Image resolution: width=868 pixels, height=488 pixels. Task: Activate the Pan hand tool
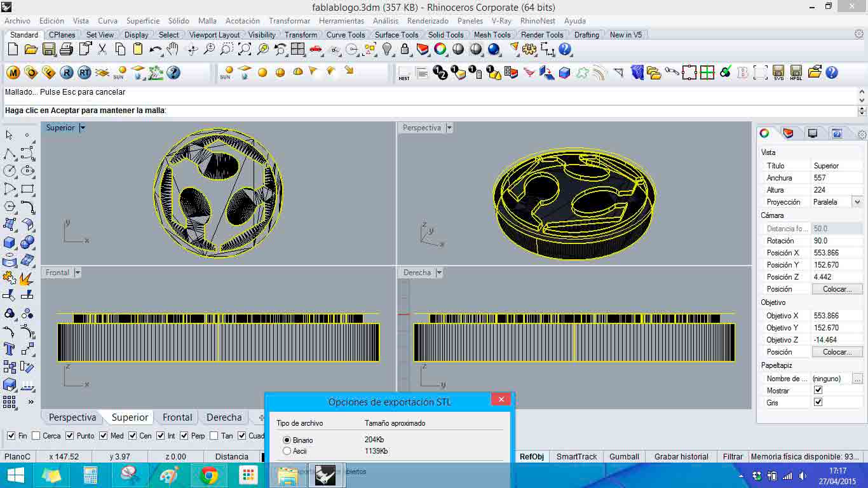[x=172, y=50]
